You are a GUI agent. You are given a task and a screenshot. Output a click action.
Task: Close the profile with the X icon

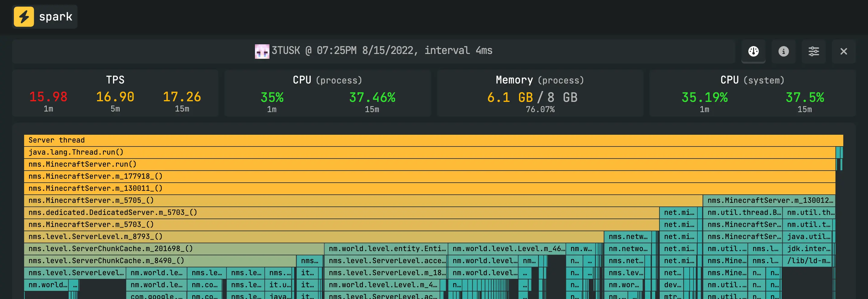(x=843, y=51)
